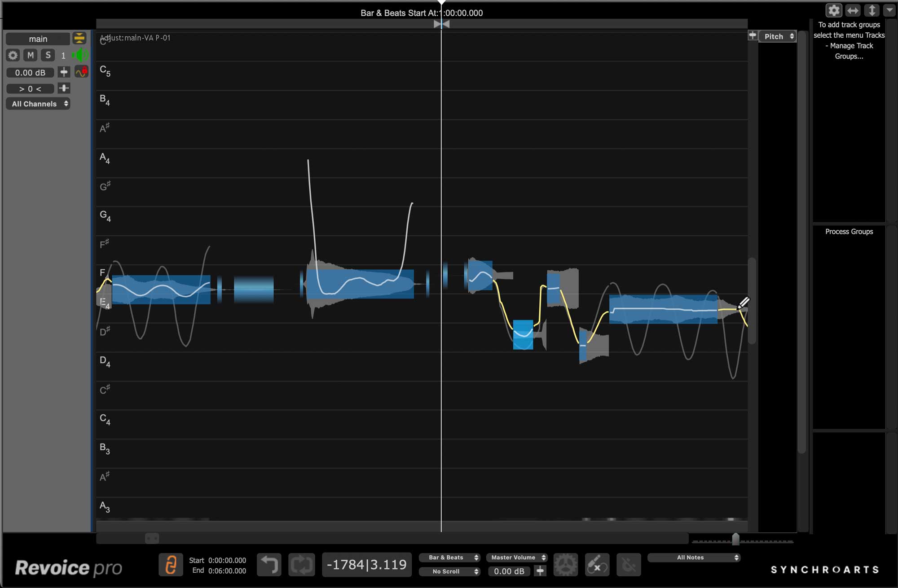Click the C5 pitch label

point(105,71)
